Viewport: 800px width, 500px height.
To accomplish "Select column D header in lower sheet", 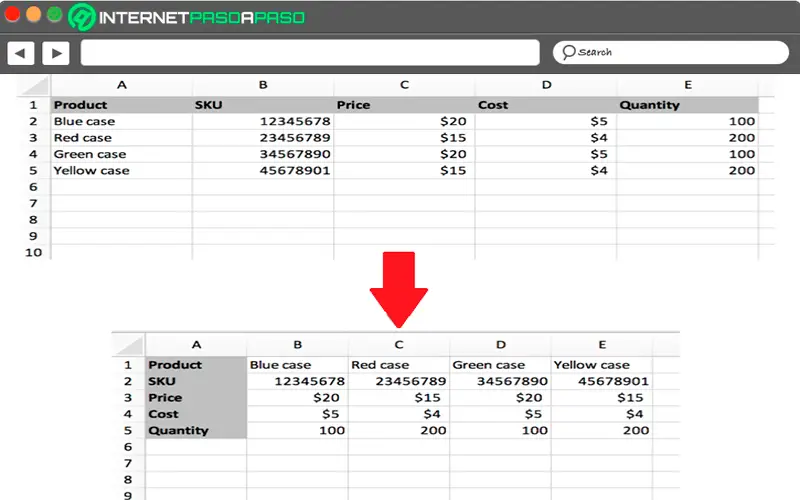I will coord(501,345).
